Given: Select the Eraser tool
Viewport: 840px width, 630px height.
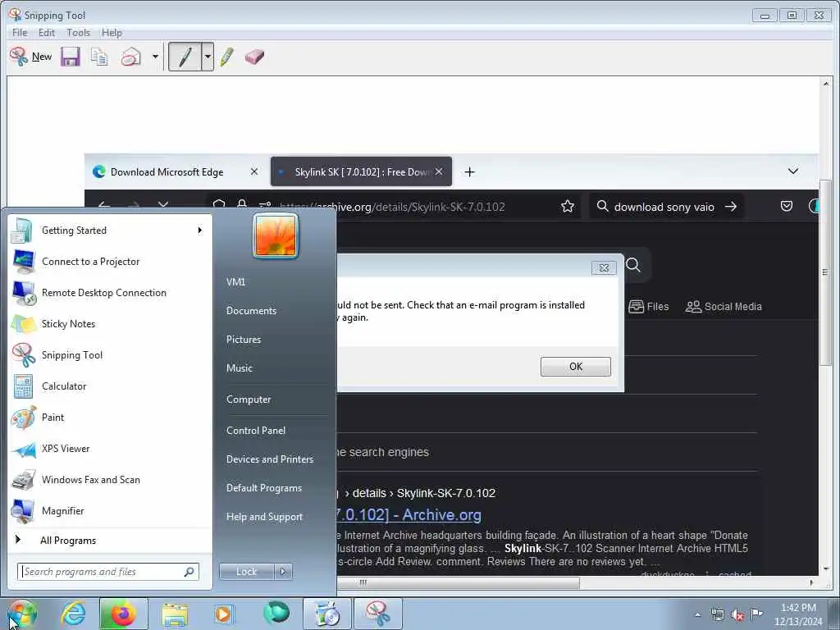Looking at the screenshot, I should click(x=255, y=57).
